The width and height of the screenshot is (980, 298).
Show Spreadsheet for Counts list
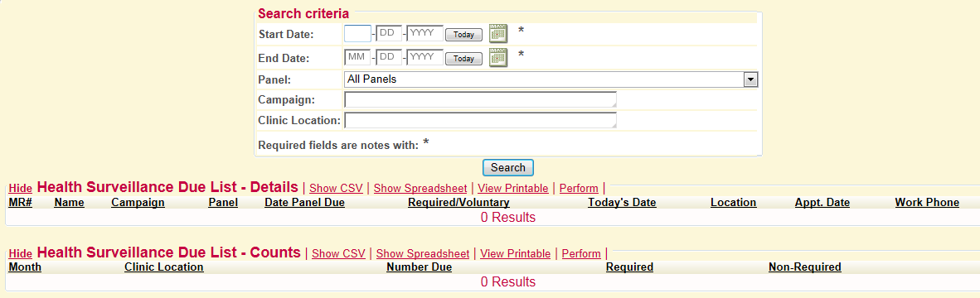click(423, 254)
